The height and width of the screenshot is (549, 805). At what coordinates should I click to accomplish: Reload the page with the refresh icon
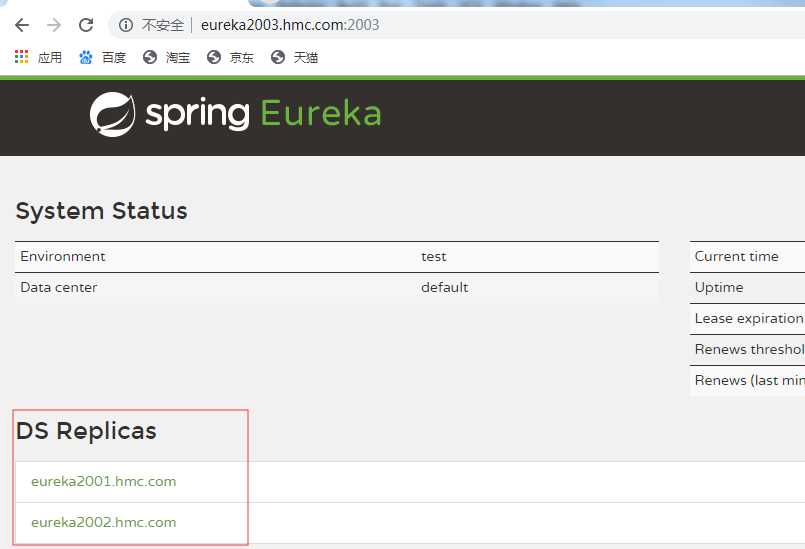(86, 25)
